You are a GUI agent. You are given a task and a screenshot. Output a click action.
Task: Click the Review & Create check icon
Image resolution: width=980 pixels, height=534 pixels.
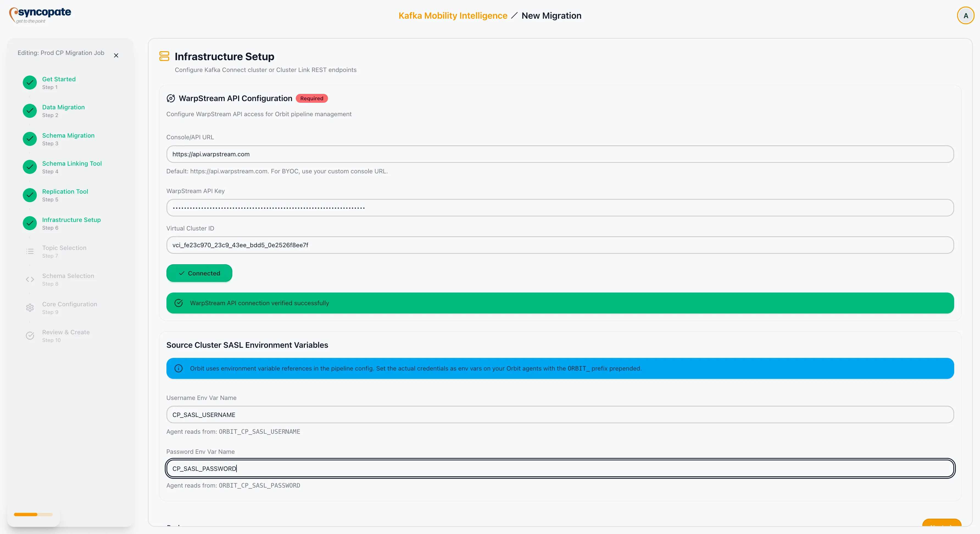tap(30, 335)
